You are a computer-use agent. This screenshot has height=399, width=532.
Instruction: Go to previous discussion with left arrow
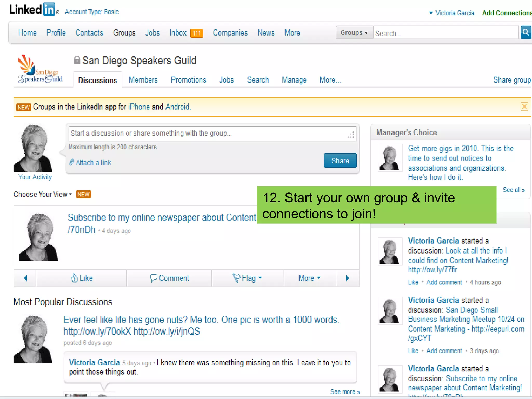[25, 278]
